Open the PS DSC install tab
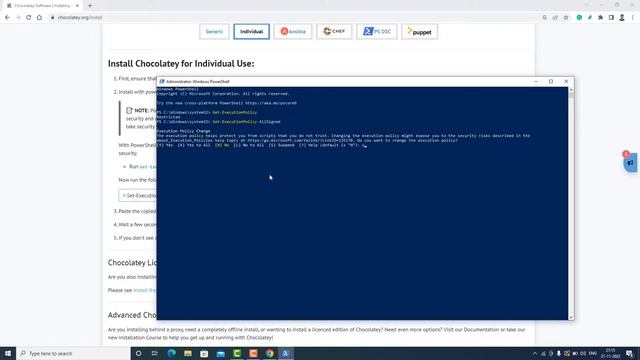 tap(377, 31)
